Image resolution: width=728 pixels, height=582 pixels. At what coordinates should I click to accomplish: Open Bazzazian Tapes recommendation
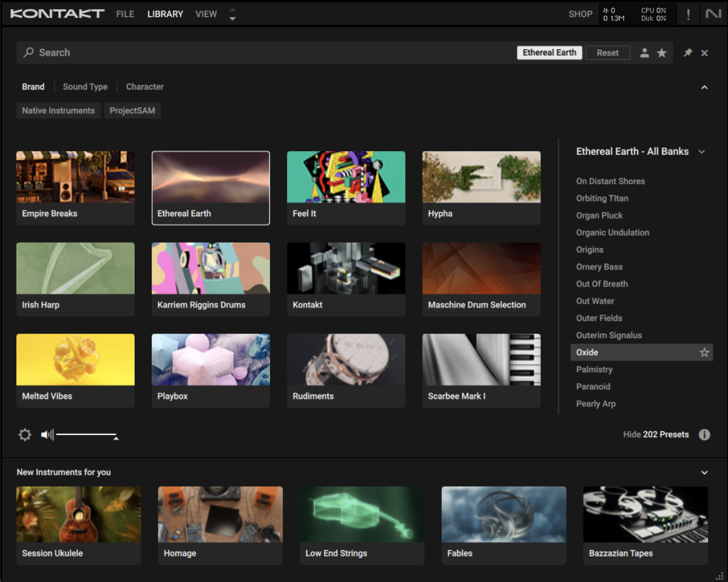tap(645, 526)
